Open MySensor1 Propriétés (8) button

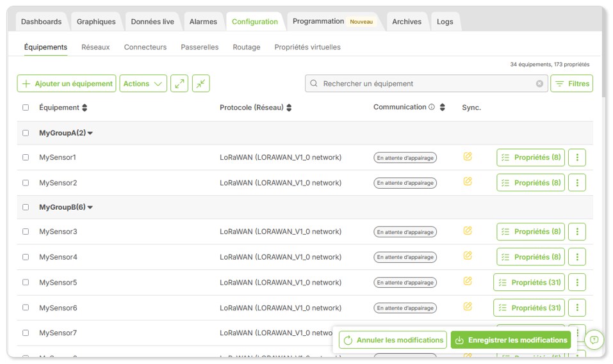point(530,157)
